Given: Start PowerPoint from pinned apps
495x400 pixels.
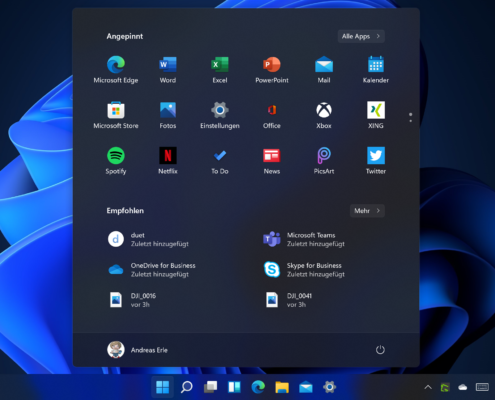Looking at the screenshot, I should point(272,70).
